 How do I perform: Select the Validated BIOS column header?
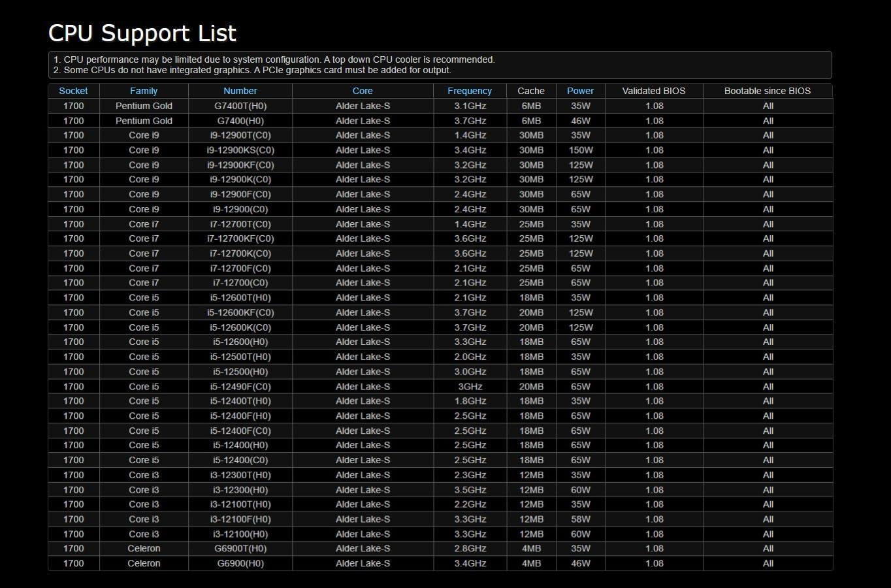[x=654, y=91]
